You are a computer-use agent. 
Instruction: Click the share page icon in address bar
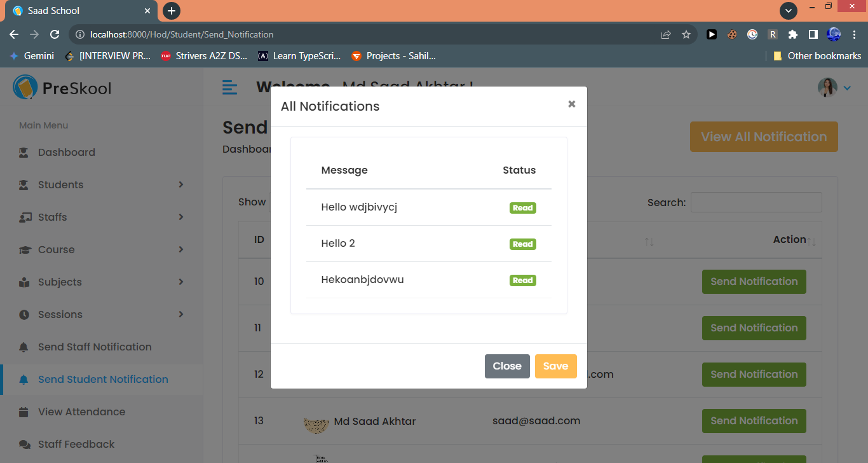tap(666, 34)
